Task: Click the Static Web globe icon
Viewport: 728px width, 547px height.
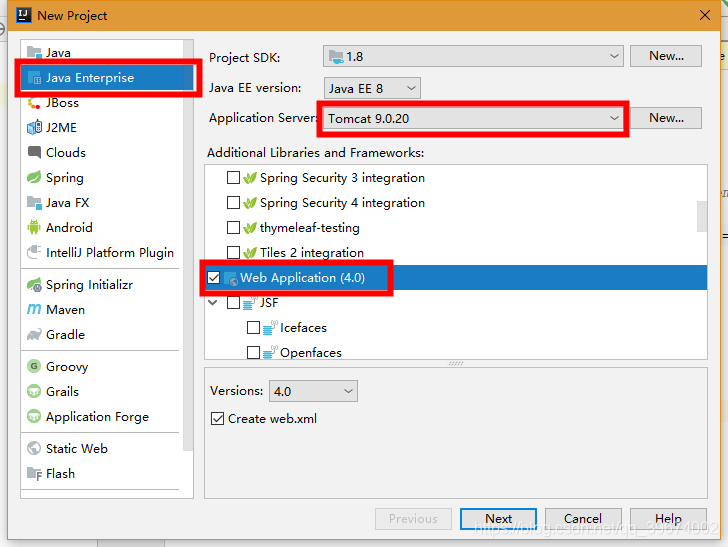Action: (x=34, y=448)
